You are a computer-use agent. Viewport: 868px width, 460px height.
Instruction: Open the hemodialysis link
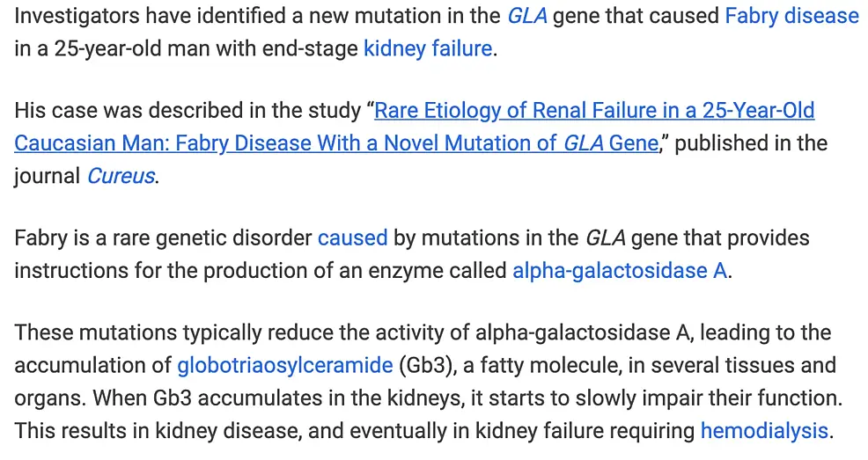tap(764, 430)
